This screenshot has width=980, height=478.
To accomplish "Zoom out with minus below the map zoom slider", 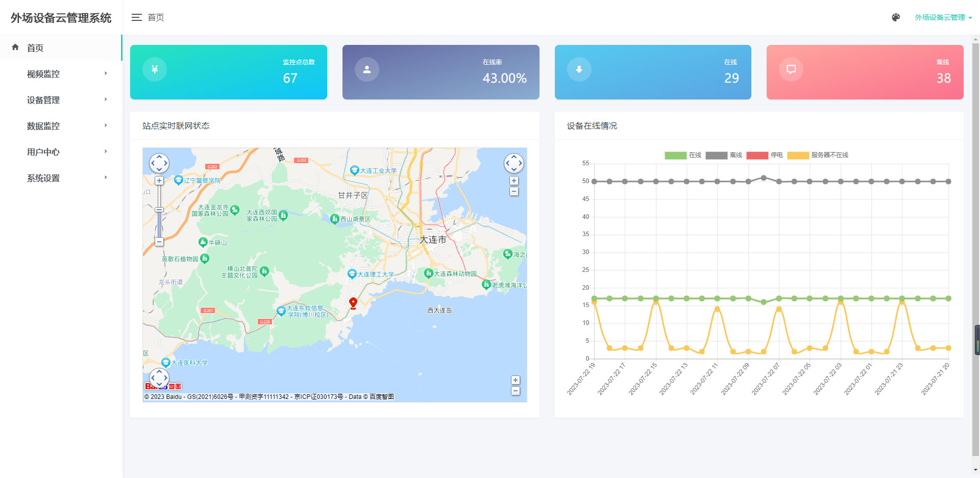I will (159, 242).
